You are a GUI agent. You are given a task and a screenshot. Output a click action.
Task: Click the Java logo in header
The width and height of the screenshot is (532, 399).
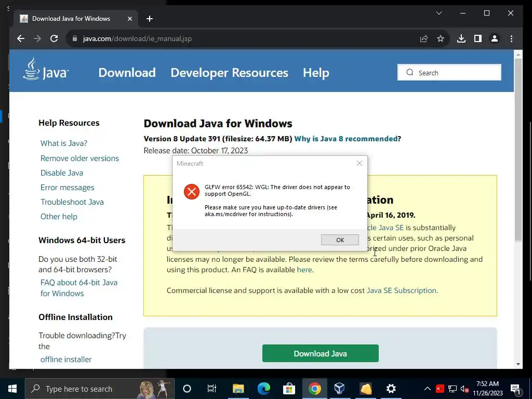tap(46, 69)
